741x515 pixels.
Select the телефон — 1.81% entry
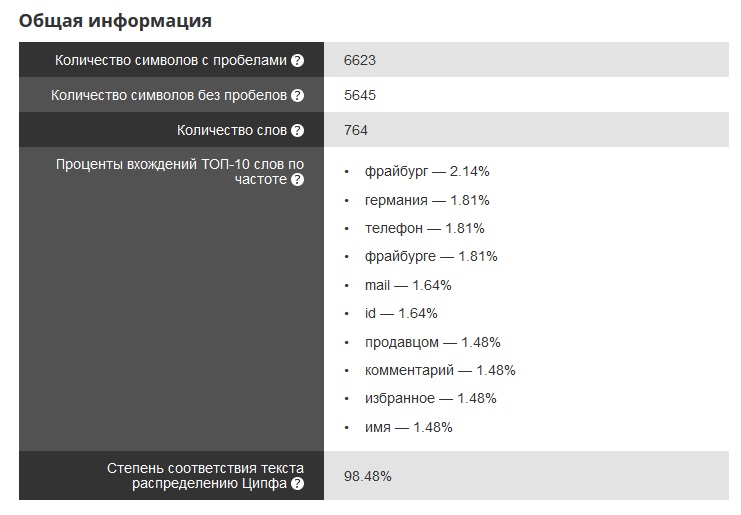point(424,229)
